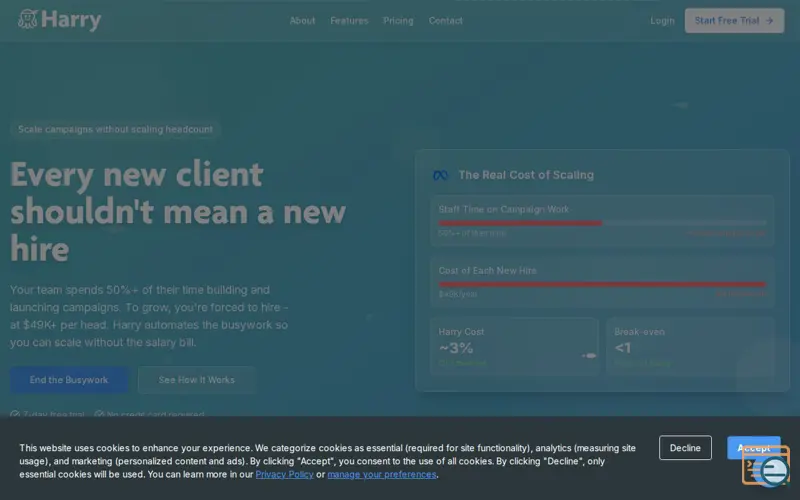
Task: Click the Break-even <1 stat card
Action: [690, 347]
